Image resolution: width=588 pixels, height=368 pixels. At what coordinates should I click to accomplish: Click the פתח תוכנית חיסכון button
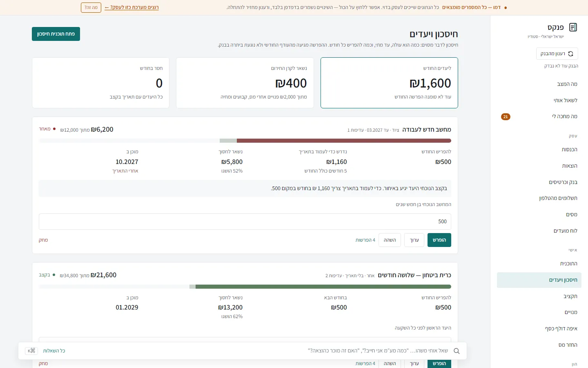[x=56, y=34]
